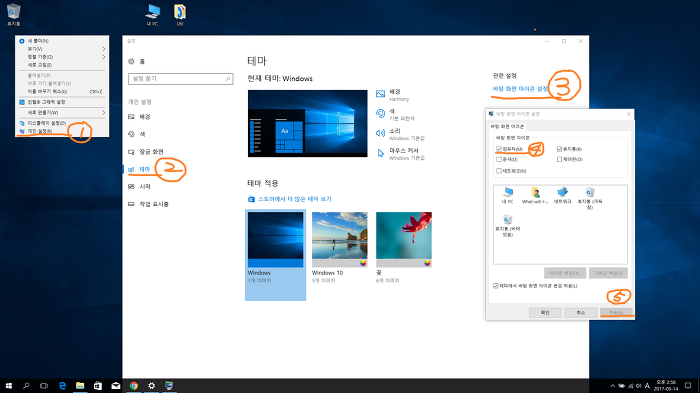Viewport: 700px width, 393px height.
Task: Enable the 네트워크(N) checkbox
Action: click(499, 171)
